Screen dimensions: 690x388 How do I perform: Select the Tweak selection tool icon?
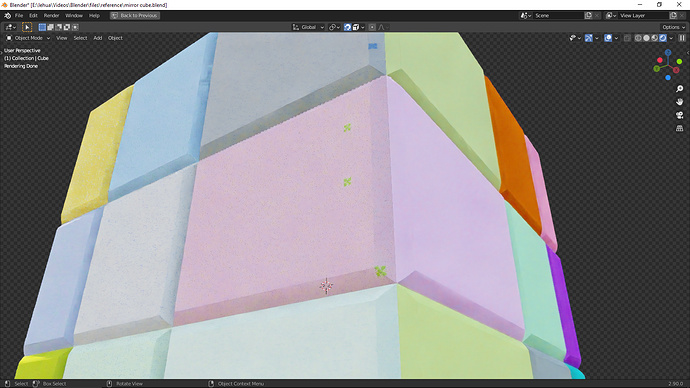27,27
